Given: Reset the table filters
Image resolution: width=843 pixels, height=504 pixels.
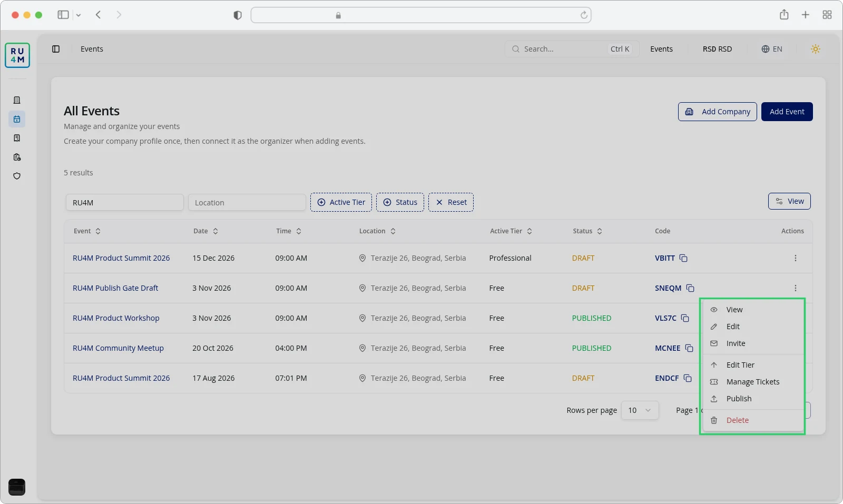Looking at the screenshot, I should click(x=451, y=202).
